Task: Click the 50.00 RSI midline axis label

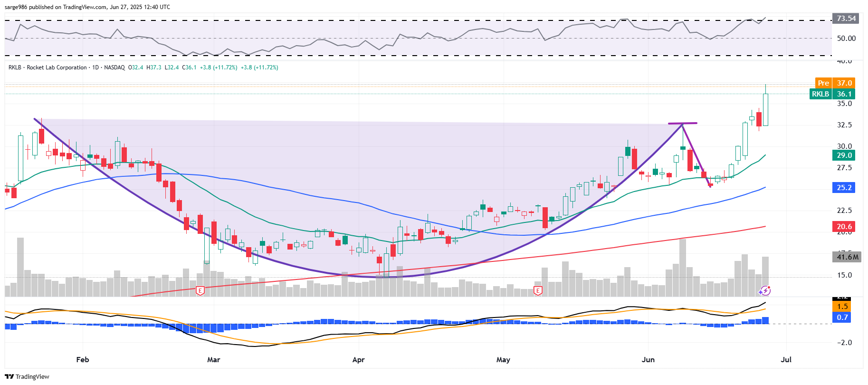Action: coord(846,38)
